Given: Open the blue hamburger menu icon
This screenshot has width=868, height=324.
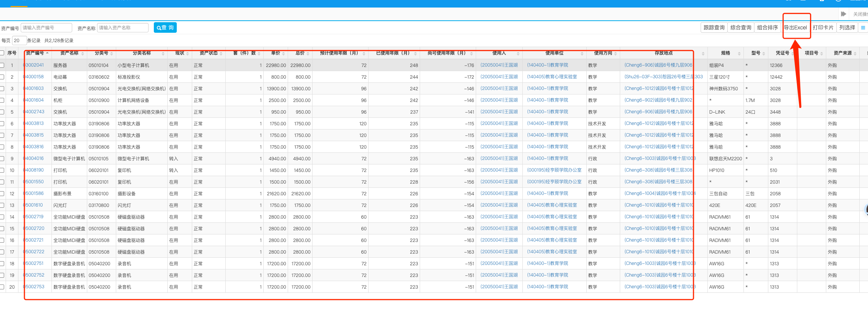Looking at the screenshot, I should tap(863, 28).
